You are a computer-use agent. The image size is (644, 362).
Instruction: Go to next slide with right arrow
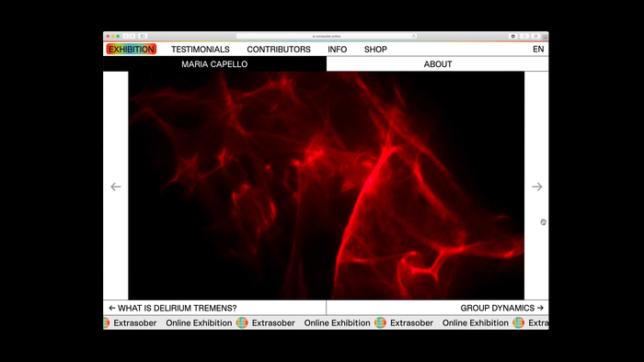coord(536,187)
